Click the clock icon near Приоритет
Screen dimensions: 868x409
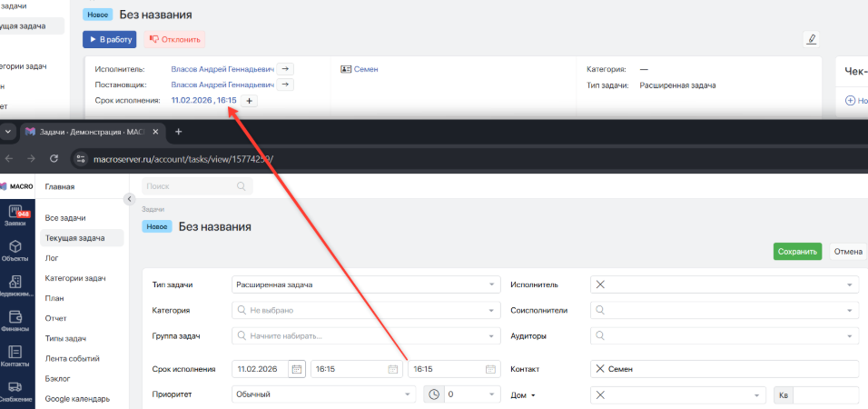click(x=434, y=394)
